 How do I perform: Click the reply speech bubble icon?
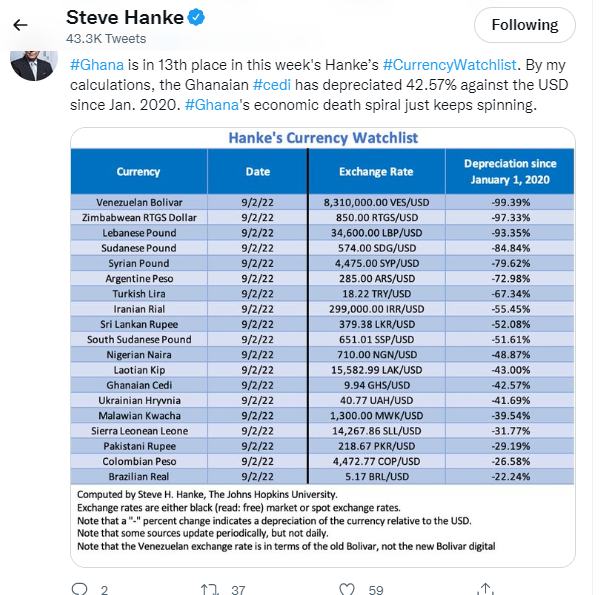point(78,589)
